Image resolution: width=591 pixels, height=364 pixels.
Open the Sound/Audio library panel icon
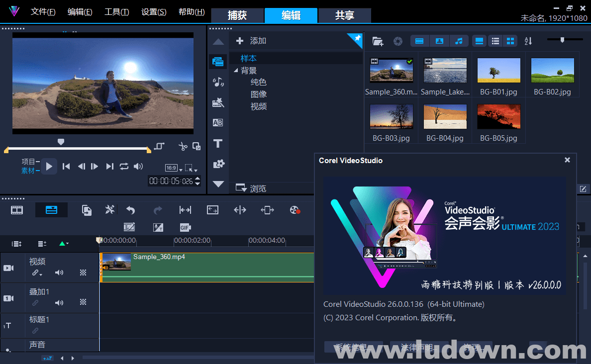218,82
